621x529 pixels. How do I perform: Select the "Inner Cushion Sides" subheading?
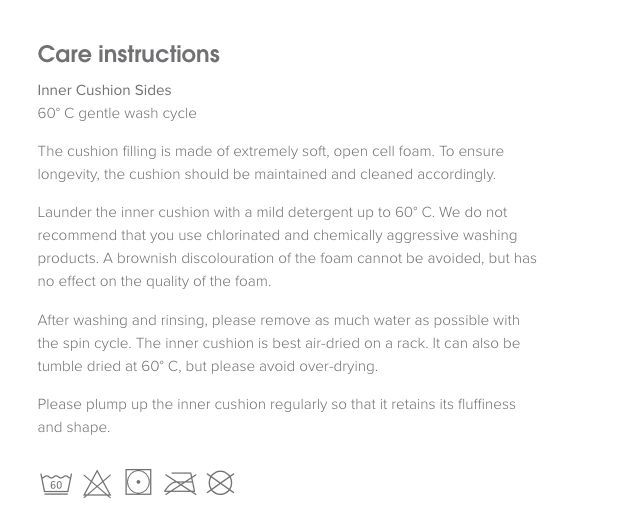(104, 90)
